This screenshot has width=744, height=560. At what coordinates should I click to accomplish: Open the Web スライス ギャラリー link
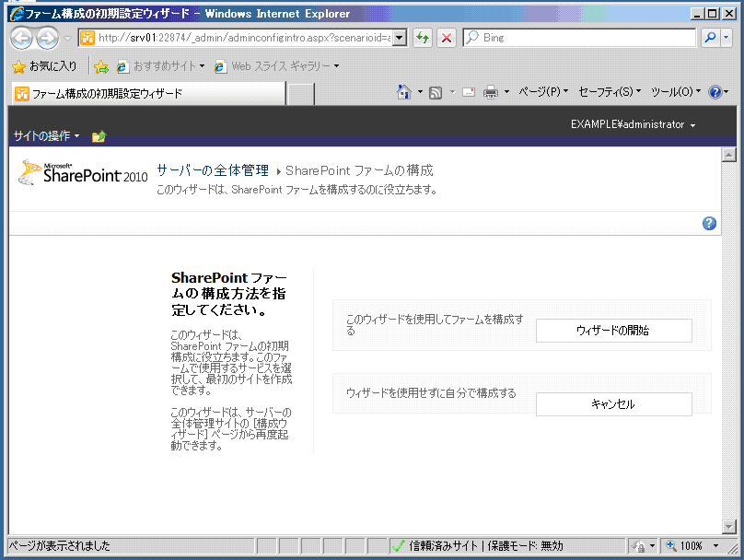pyautogui.click(x=277, y=66)
